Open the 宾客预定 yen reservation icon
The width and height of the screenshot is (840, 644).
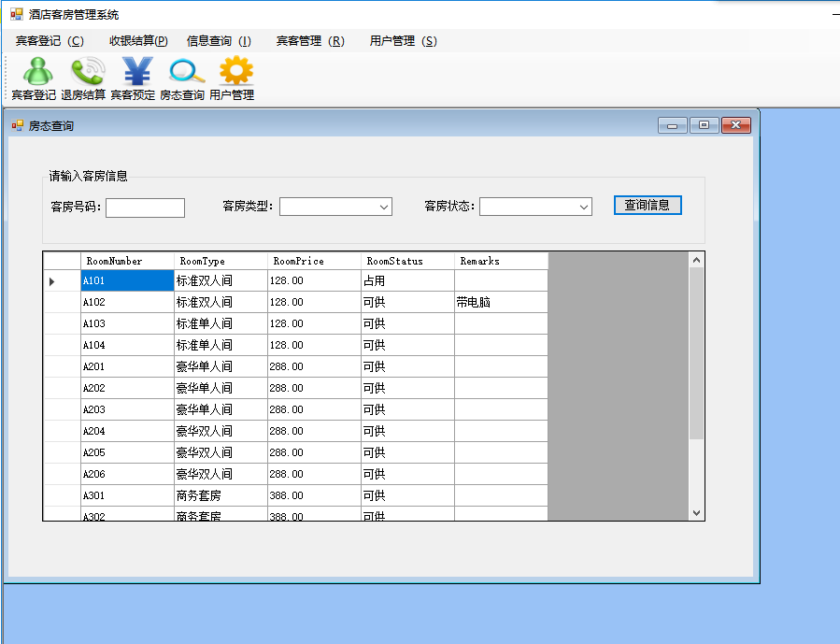click(x=133, y=79)
